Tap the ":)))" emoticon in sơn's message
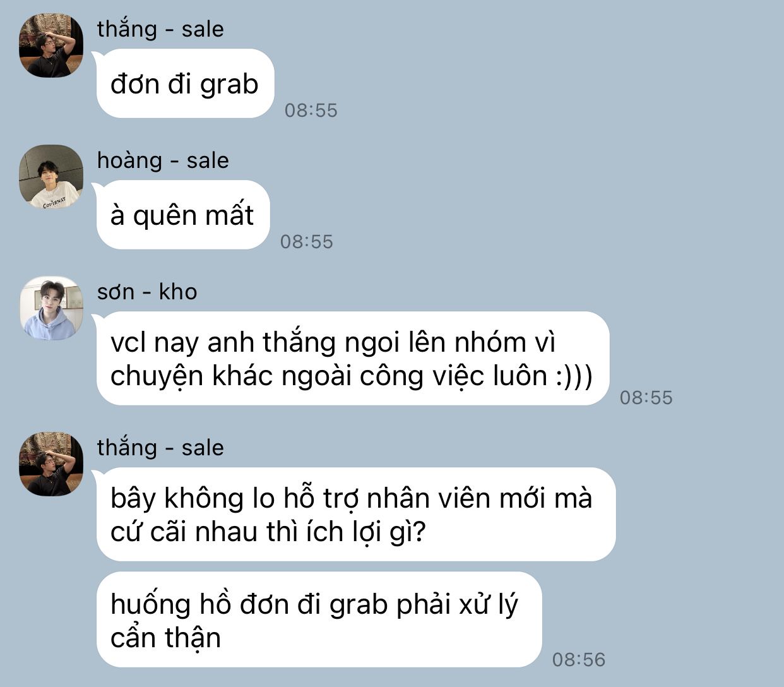The image size is (784, 687). point(574,376)
